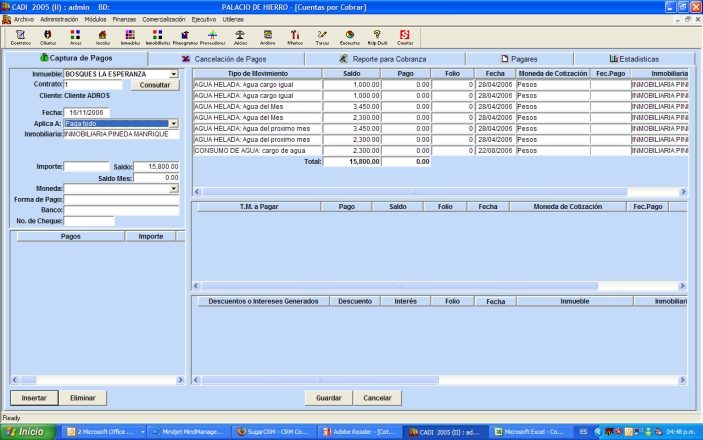
Task: Open Windows Inicio start button
Action: point(28,431)
